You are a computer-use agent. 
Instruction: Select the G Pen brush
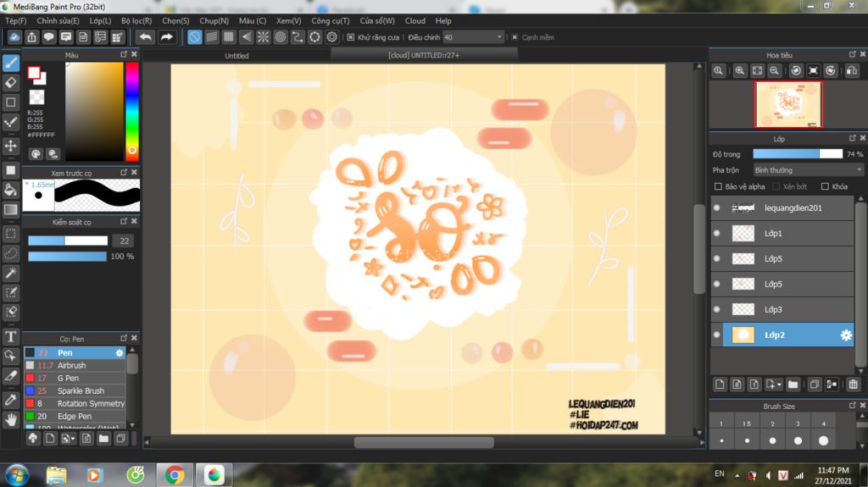pyautogui.click(x=75, y=378)
